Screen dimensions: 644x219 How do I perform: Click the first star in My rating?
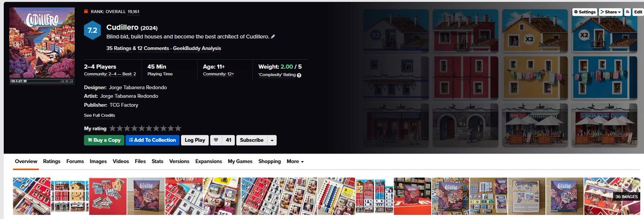click(113, 128)
